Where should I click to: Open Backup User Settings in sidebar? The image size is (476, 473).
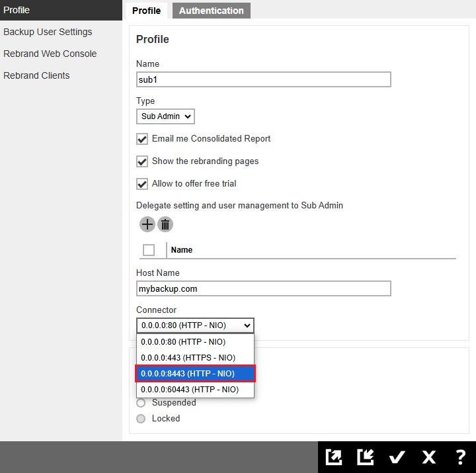[48, 32]
